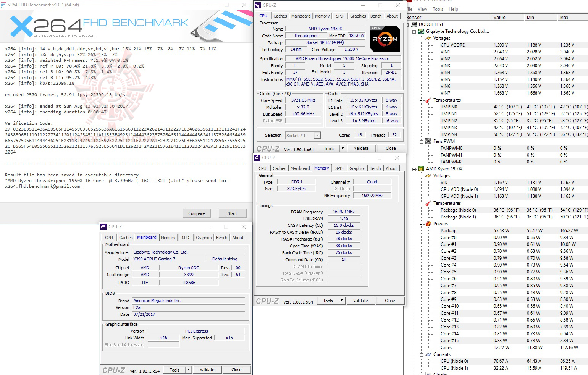Click the Currents icon in HWMonitor
588x375 pixels.
(x=428, y=354)
